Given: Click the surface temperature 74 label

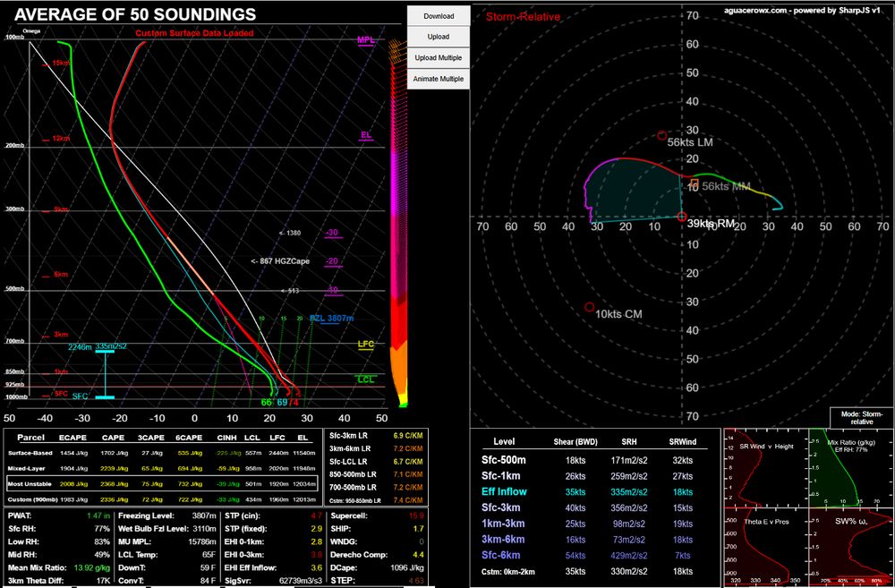Looking at the screenshot, I should point(294,403).
